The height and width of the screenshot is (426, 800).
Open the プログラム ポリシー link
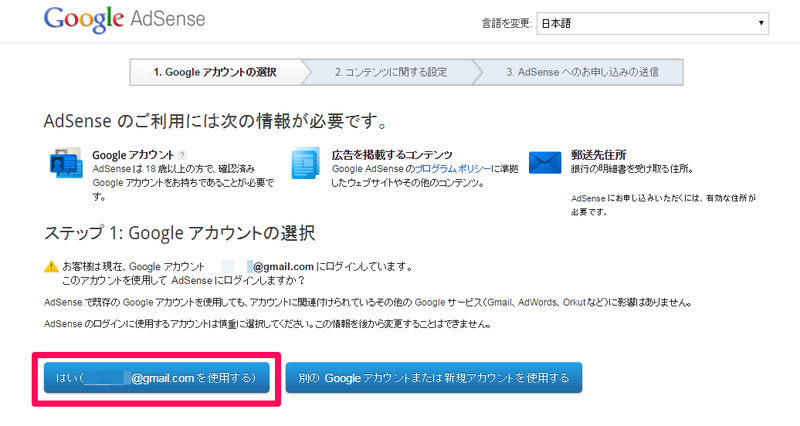click(452, 169)
